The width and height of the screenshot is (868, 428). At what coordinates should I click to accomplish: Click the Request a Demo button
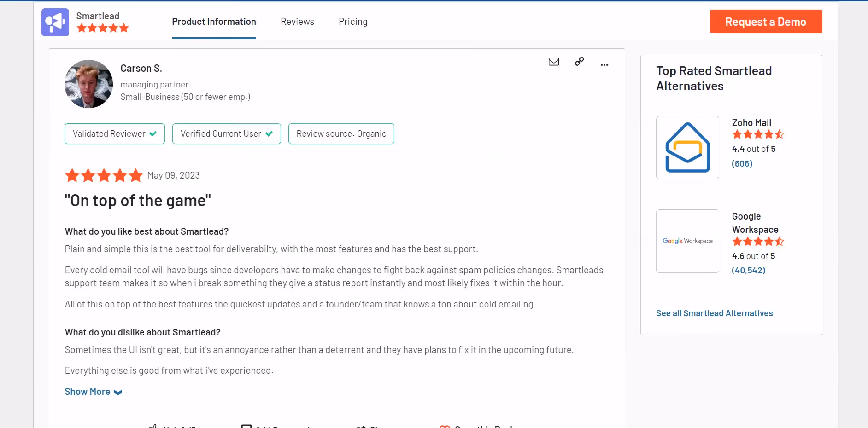pyautogui.click(x=766, y=22)
